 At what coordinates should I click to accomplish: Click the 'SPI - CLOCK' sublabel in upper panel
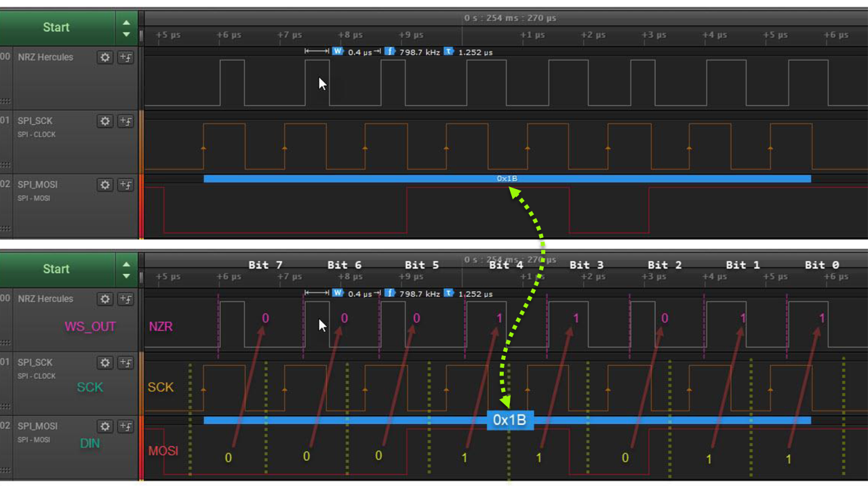[x=37, y=134]
